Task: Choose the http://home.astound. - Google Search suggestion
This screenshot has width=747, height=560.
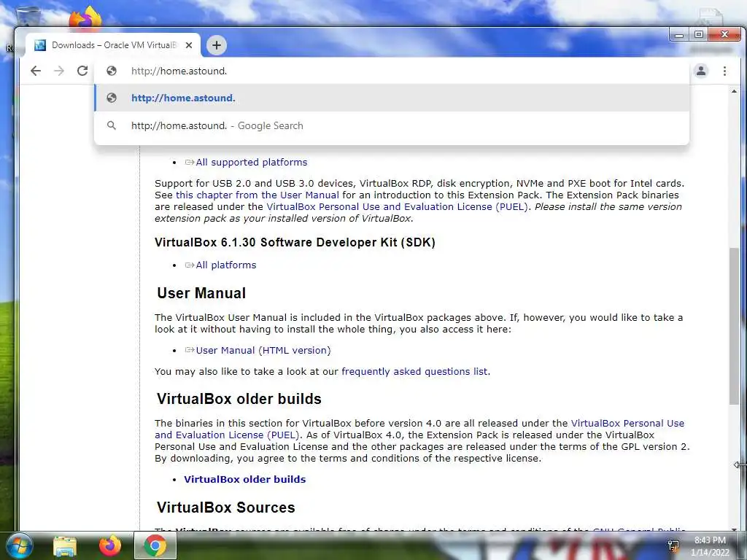Action: tap(392, 125)
